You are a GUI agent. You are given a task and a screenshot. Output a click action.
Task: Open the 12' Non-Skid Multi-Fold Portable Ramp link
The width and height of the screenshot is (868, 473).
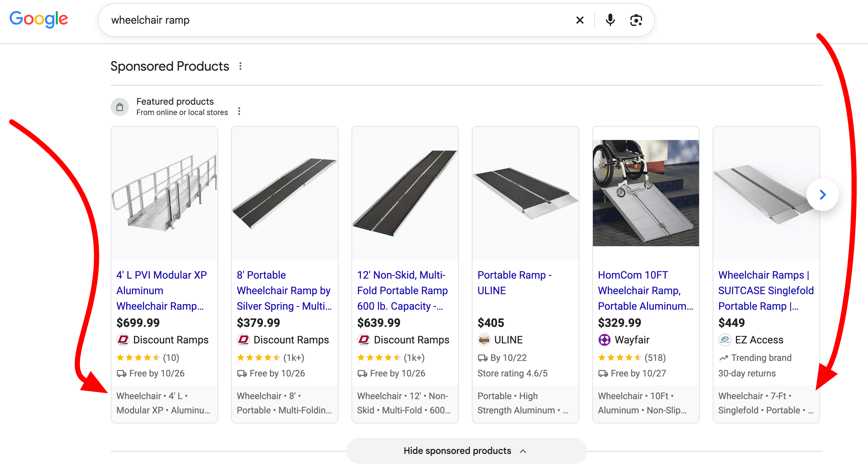[402, 291]
